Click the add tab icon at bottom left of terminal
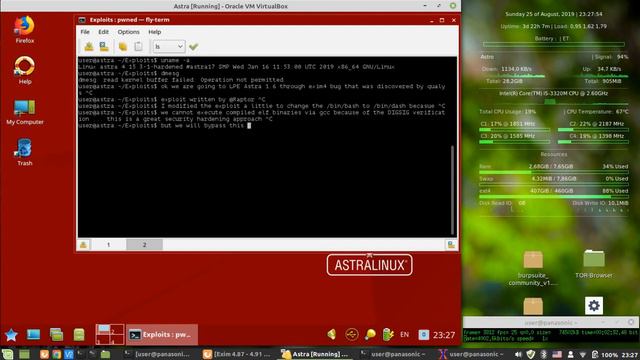 [x=83, y=244]
